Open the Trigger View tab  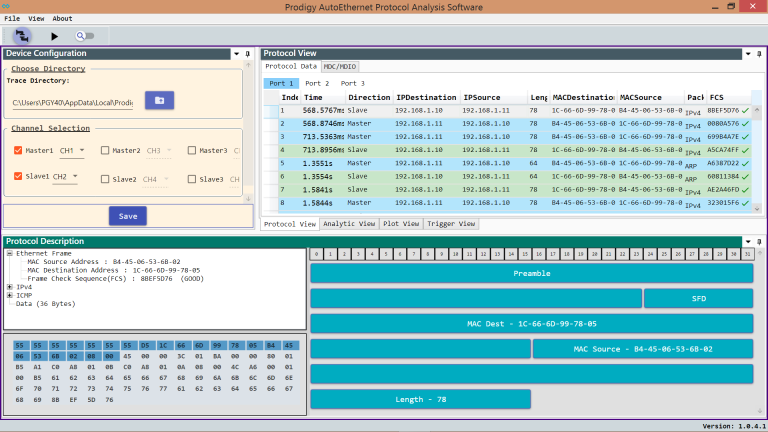click(451, 224)
